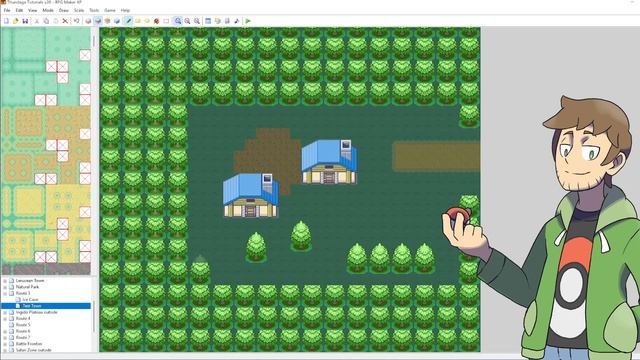Switch to Events layer icon
Image resolution: width=640 pixels, height=360 pixels.
117,21
